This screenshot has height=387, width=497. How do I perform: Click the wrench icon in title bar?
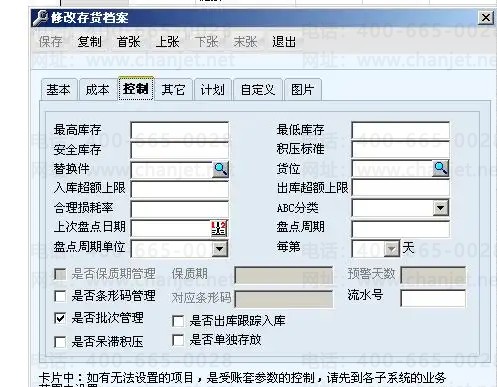[41, 18]
